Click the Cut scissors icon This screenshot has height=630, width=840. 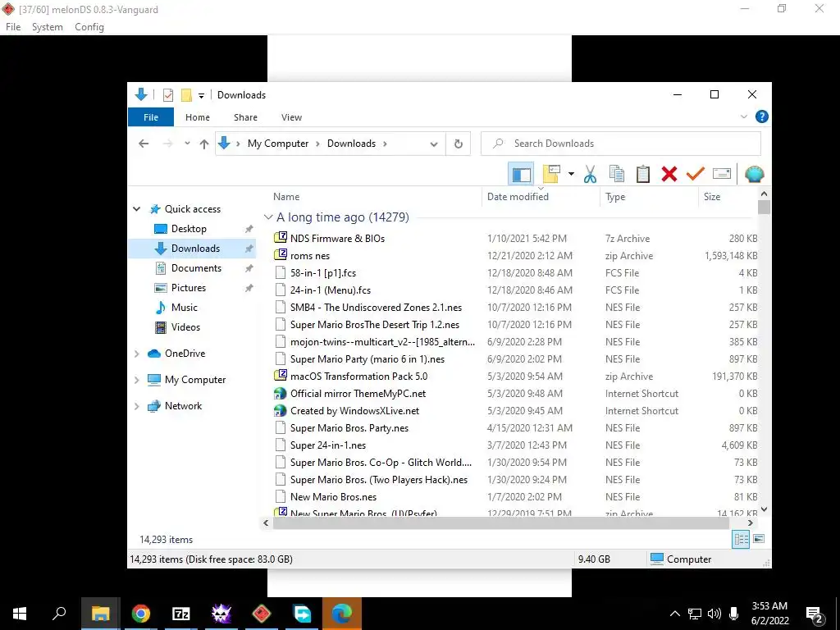[590, 174]
